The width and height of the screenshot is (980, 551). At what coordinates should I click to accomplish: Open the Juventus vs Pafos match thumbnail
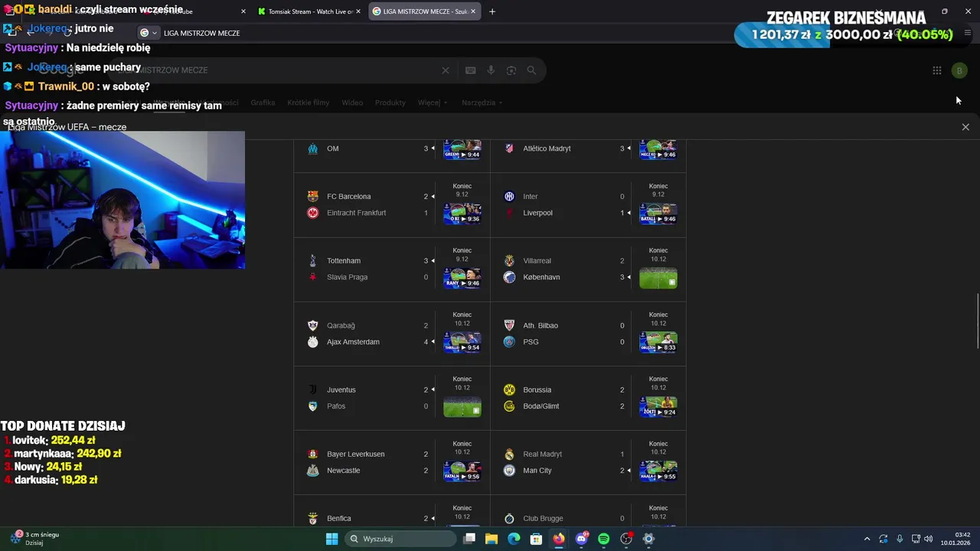pos(462,406)
